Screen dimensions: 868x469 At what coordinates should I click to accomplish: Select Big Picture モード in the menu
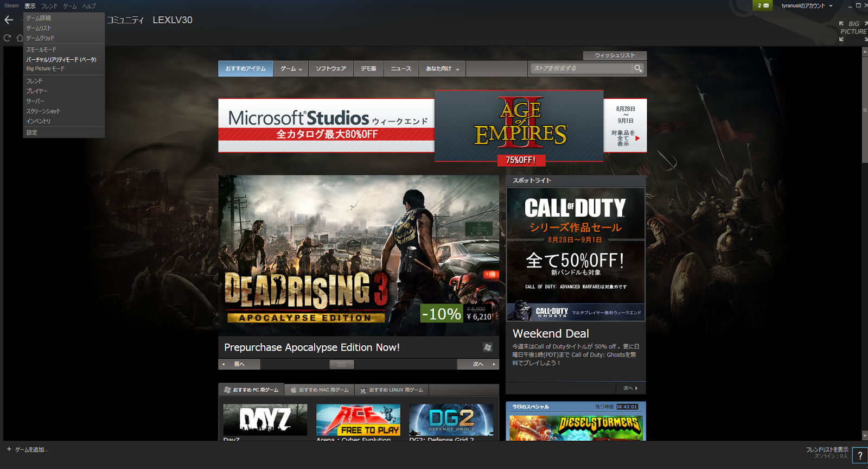63,69
